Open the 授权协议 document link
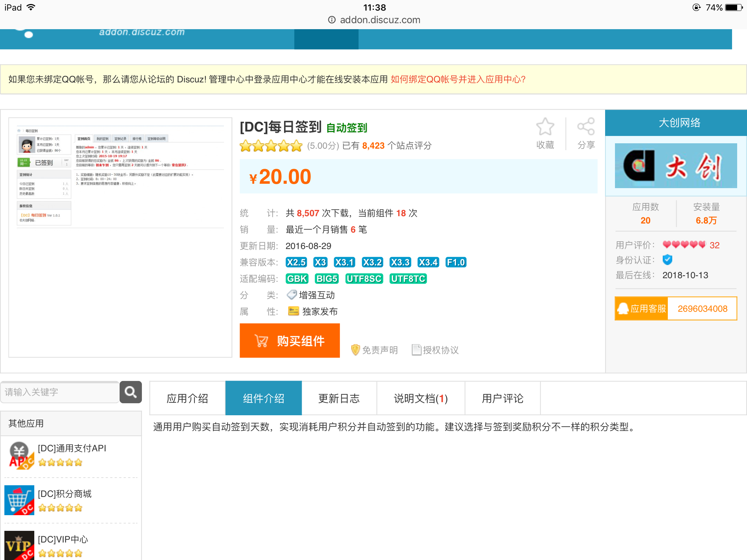This screenshot has height=560, width=747. coord(435,350)
